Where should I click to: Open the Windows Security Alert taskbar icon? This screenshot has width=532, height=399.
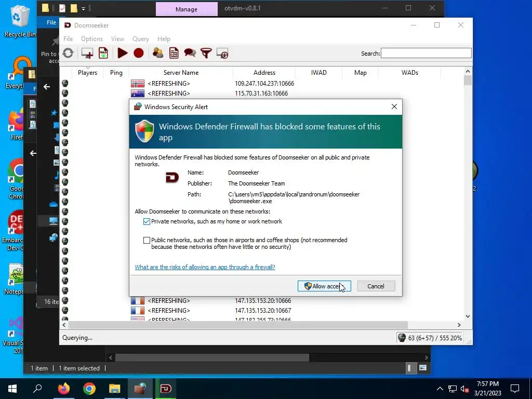pyautogui.click(x=140, y=389)
